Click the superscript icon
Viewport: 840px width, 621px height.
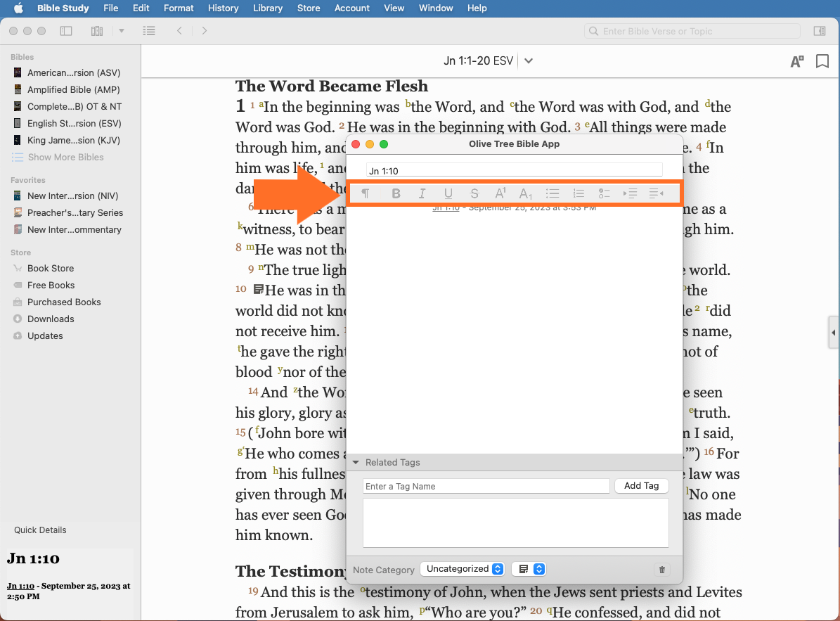(x=500, y=193)
